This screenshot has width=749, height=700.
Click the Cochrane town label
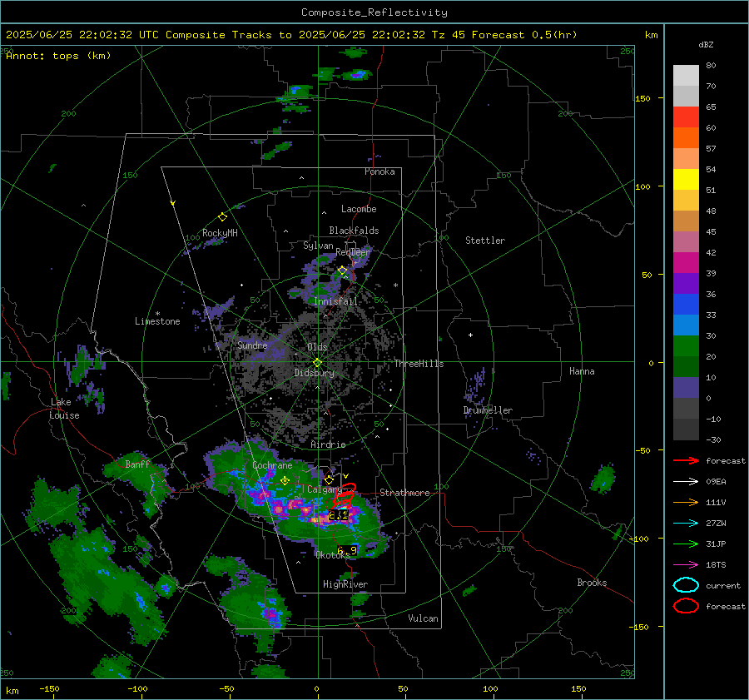pyautogui.click(x=272, y=465)
